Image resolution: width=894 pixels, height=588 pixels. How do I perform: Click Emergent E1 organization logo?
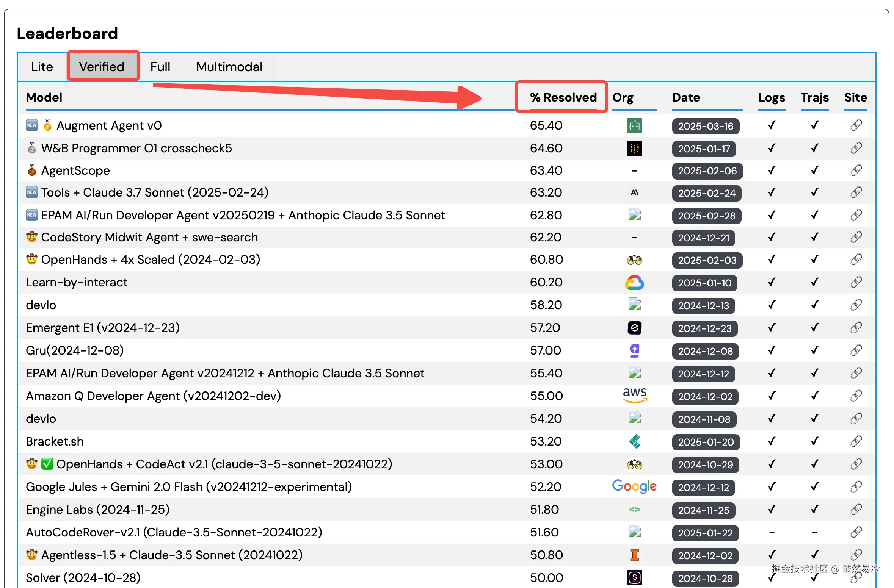[x=634, y=328]
